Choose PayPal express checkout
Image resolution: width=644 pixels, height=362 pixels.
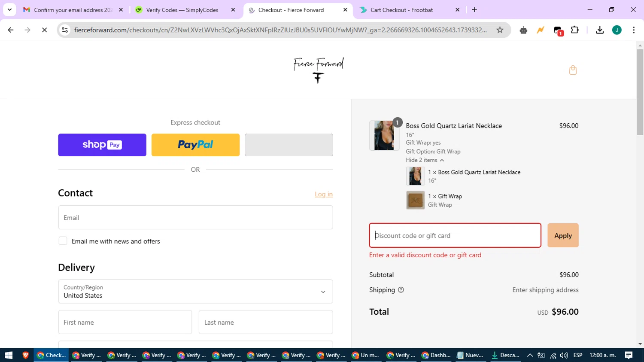(x=195, y=145)
